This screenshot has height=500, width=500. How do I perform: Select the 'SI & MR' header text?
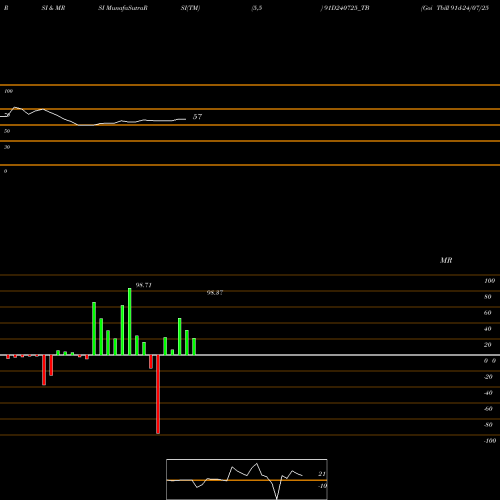pos(53,8)
